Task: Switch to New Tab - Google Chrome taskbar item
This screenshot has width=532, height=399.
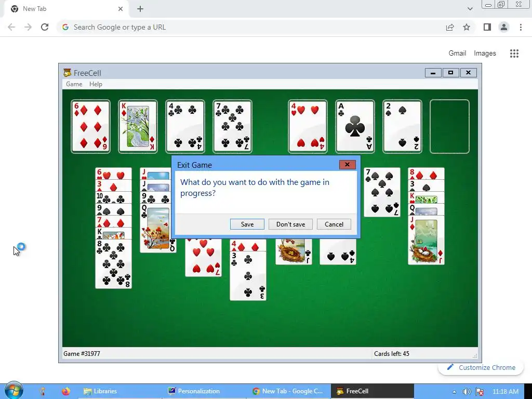Action: [x=288, y=391]
